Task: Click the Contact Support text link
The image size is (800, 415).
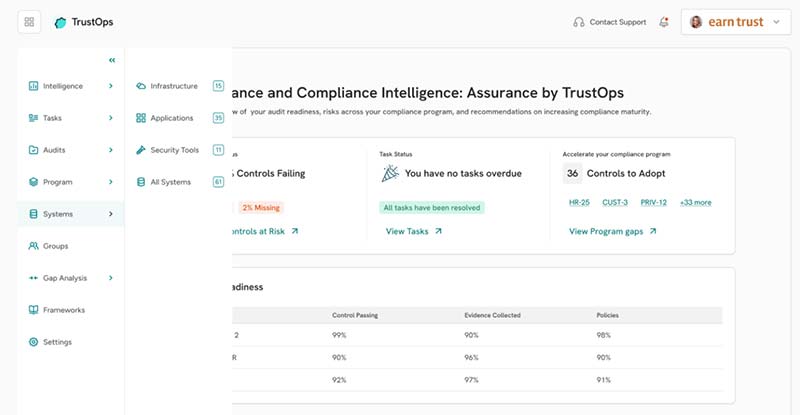Action: [618, 22]
